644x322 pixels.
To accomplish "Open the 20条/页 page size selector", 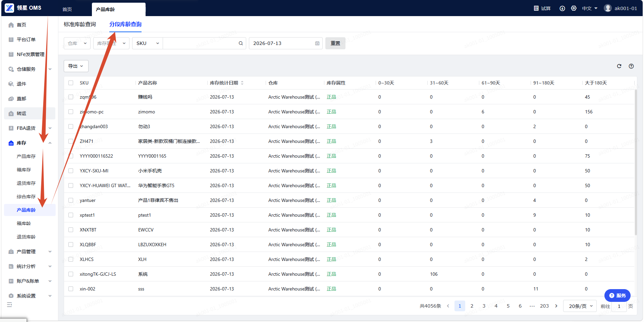I will pos(580,306).
